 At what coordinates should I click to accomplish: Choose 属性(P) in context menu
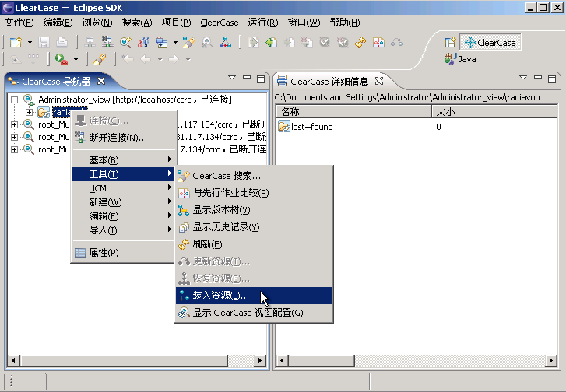123,253
